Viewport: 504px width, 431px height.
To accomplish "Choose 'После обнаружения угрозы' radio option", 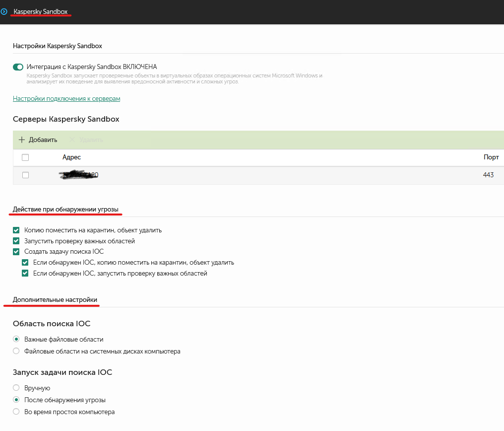I will coord(16,400).
